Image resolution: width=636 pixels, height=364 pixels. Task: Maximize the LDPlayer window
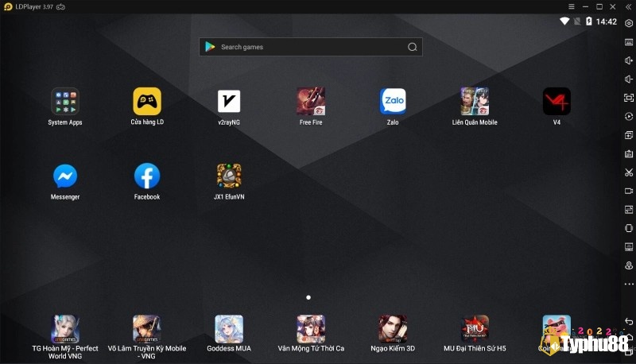pyautogui.click(x=599, y=6)
